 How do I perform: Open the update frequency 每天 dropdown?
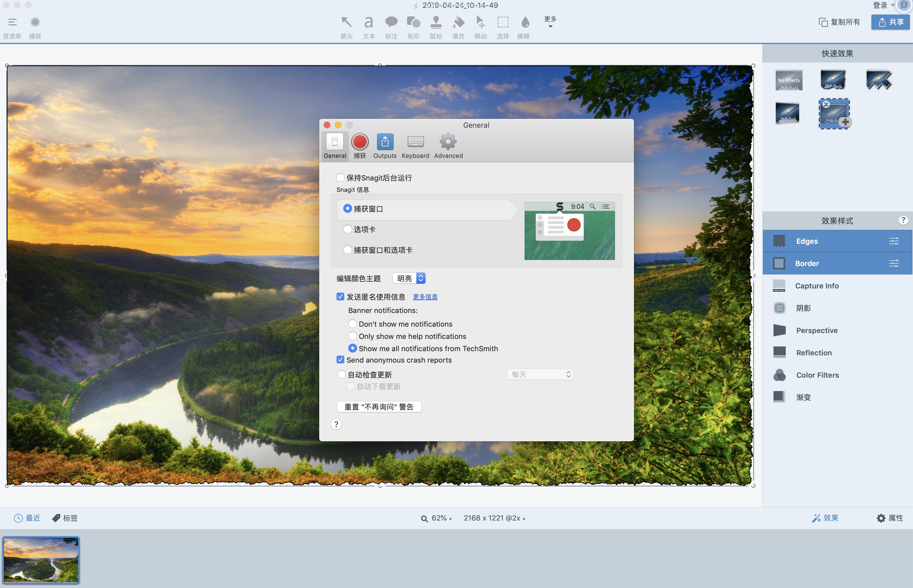tap(540, 374)
